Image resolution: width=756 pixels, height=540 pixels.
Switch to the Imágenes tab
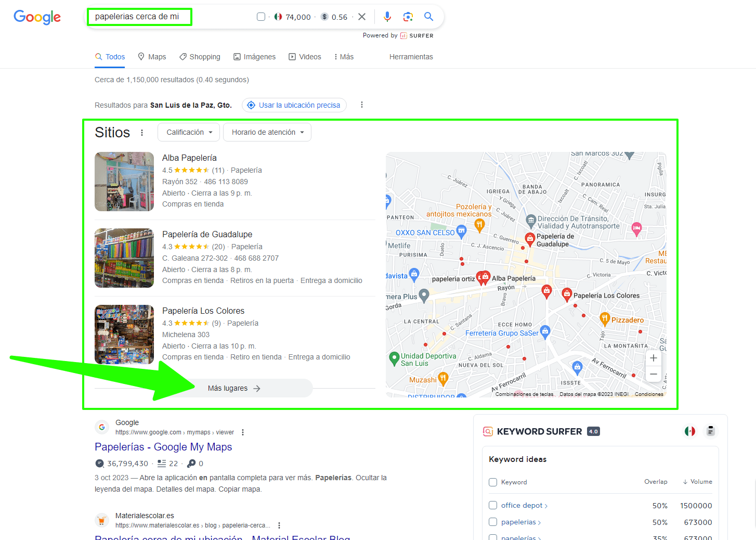(254, 57)
